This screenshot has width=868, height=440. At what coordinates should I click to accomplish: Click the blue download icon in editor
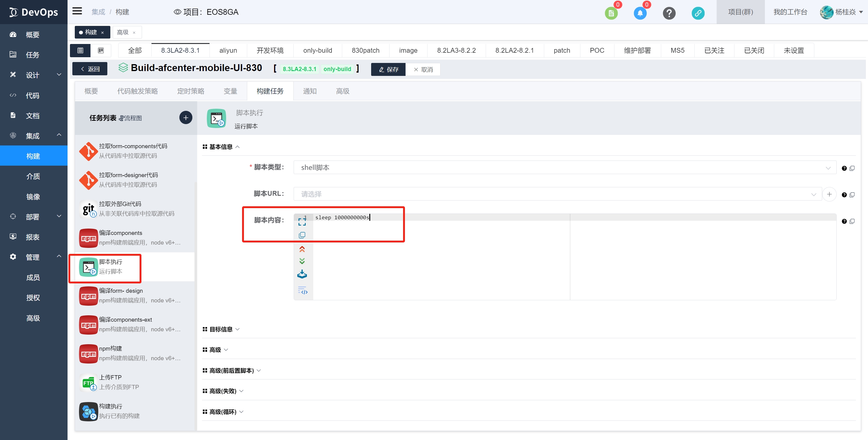(x=302, y=274)
